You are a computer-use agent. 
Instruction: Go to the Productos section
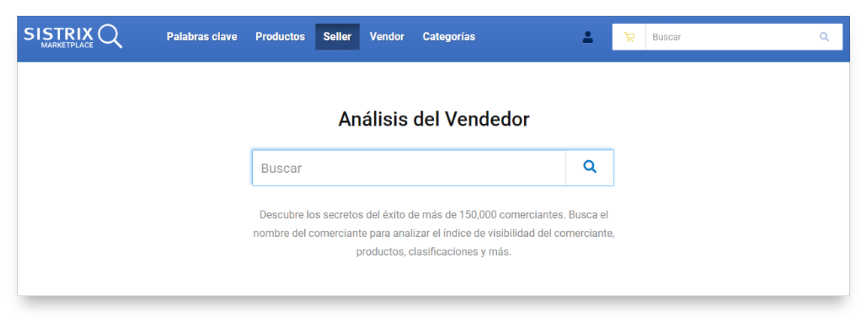280,37
